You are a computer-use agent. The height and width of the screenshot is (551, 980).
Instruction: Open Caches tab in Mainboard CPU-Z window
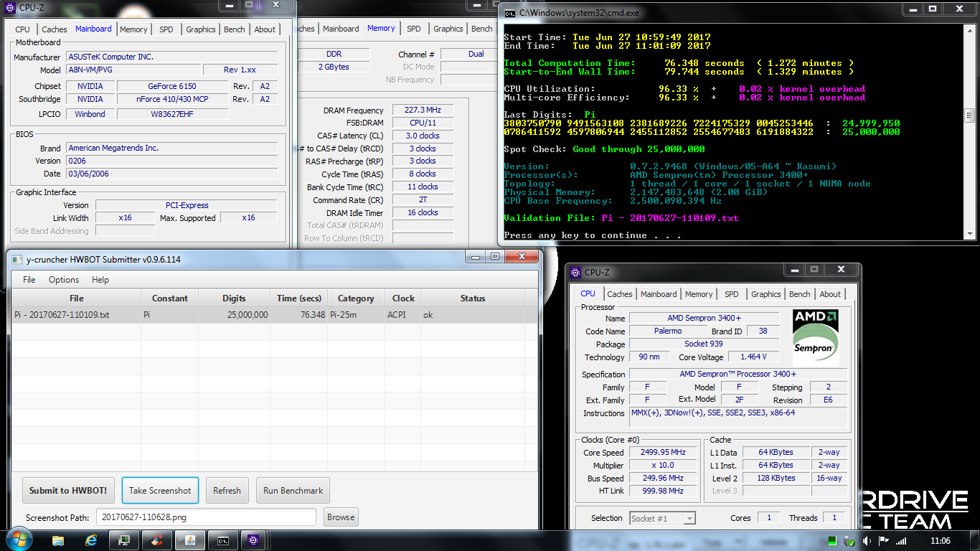pos(54,29)
